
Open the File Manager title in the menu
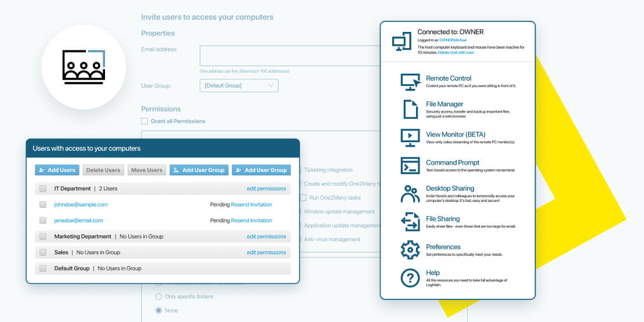(444, 104)
